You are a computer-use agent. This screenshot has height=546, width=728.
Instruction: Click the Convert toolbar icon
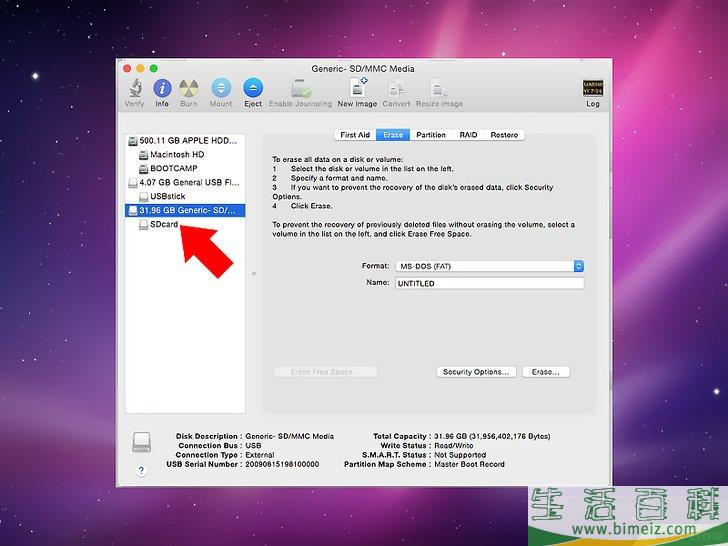point(396,88)
